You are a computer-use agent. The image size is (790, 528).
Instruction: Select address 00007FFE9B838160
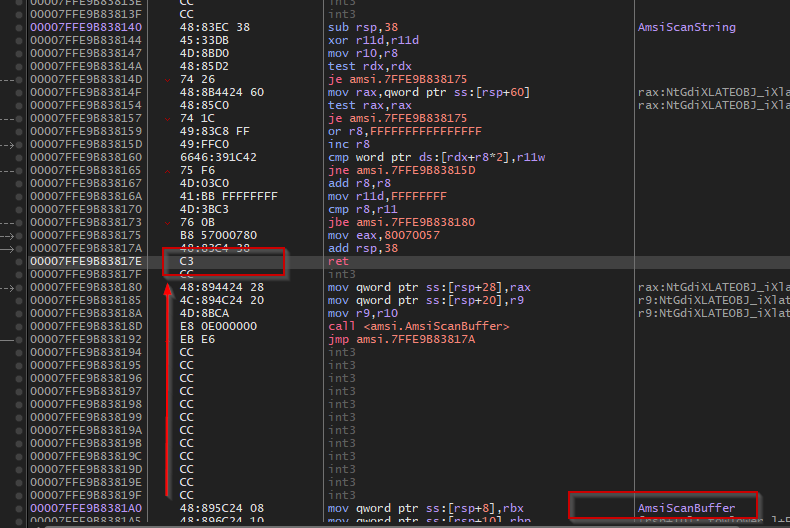[86, 157]
